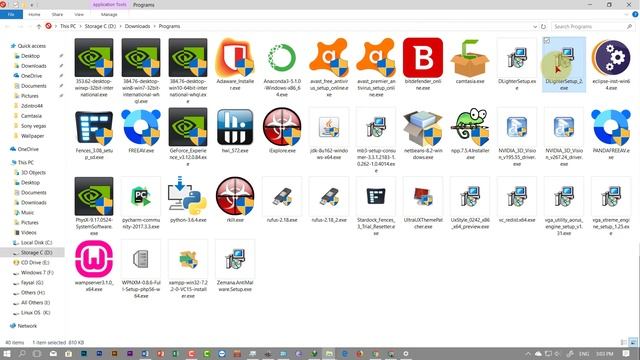The image size is (640, 360).
Task: Open Local Disk (C:) in navigation pane
Action: coord(36,242)
